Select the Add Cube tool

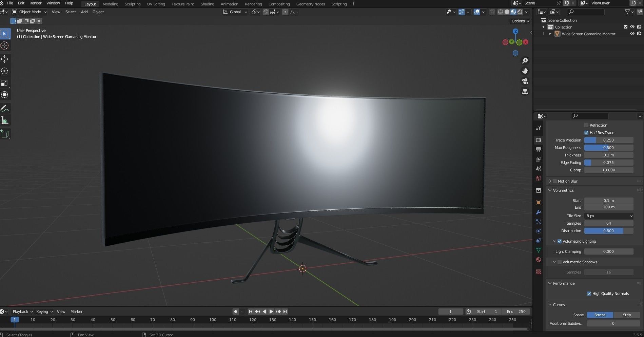click(x=5, y=134)
